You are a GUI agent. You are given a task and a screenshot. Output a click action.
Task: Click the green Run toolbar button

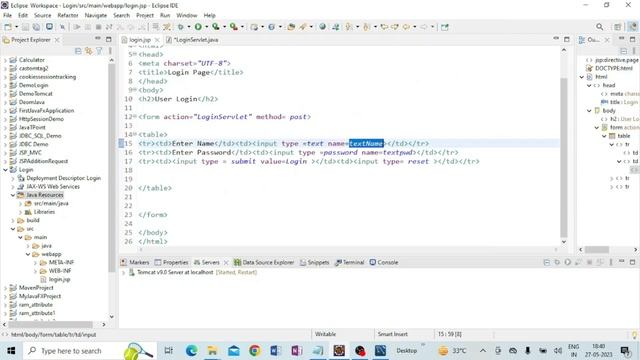tap(198, 27)
